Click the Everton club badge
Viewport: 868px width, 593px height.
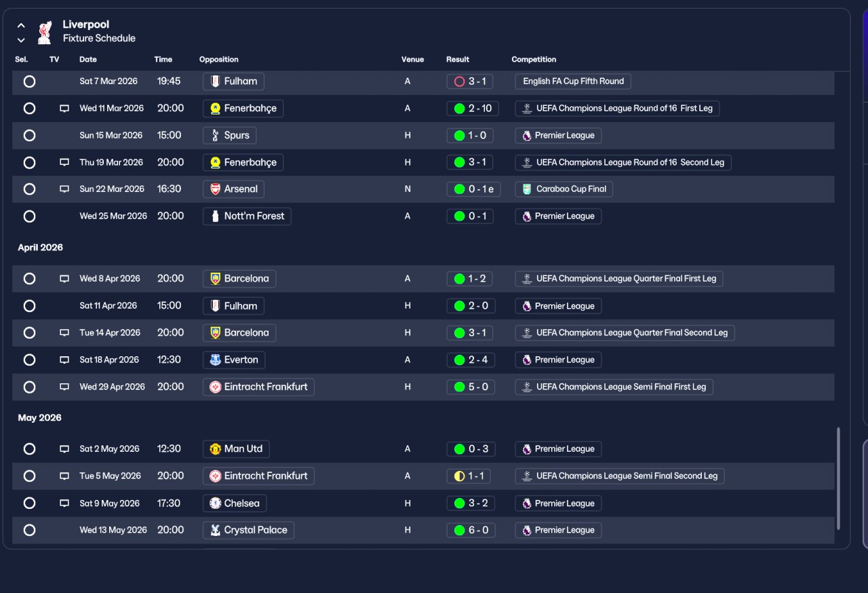(x=216, y=360)
